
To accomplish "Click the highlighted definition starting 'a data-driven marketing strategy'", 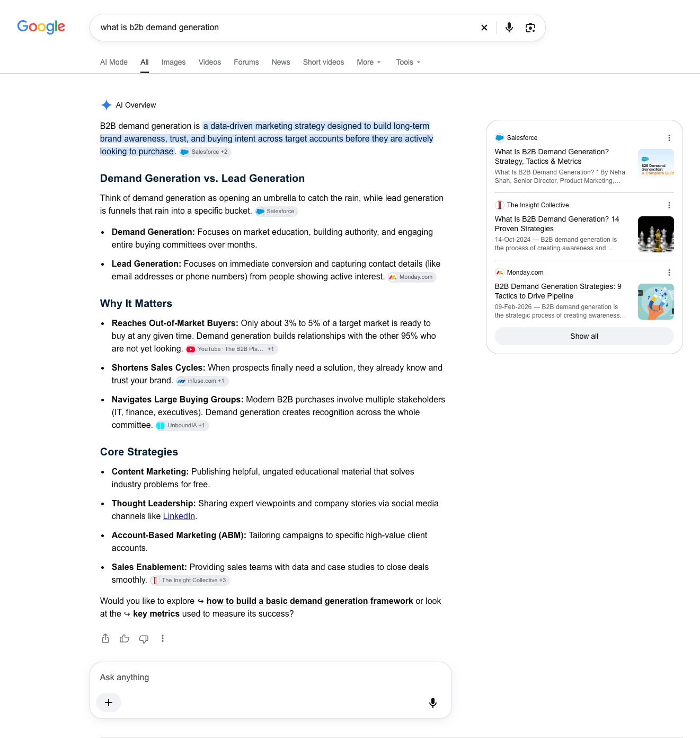I will 267,139.
